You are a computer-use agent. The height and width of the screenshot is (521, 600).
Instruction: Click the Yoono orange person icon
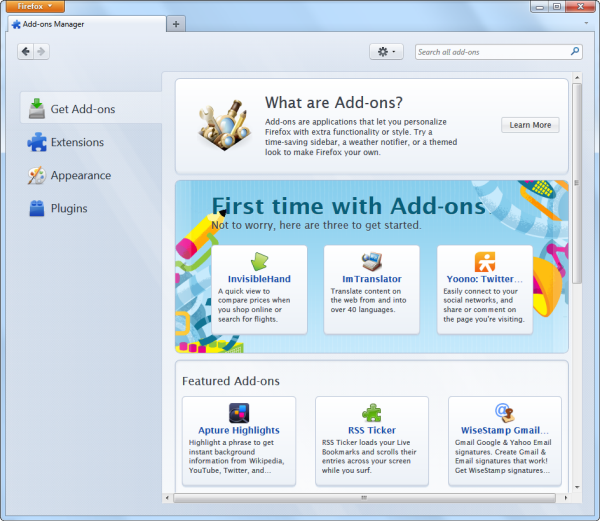click(485, 262)
